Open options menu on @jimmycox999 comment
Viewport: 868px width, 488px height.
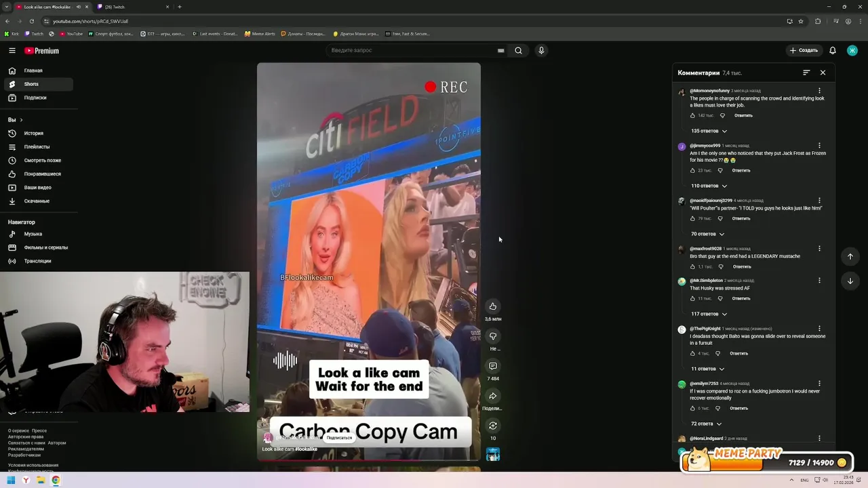pyautogui.click(x=819, y=146)
